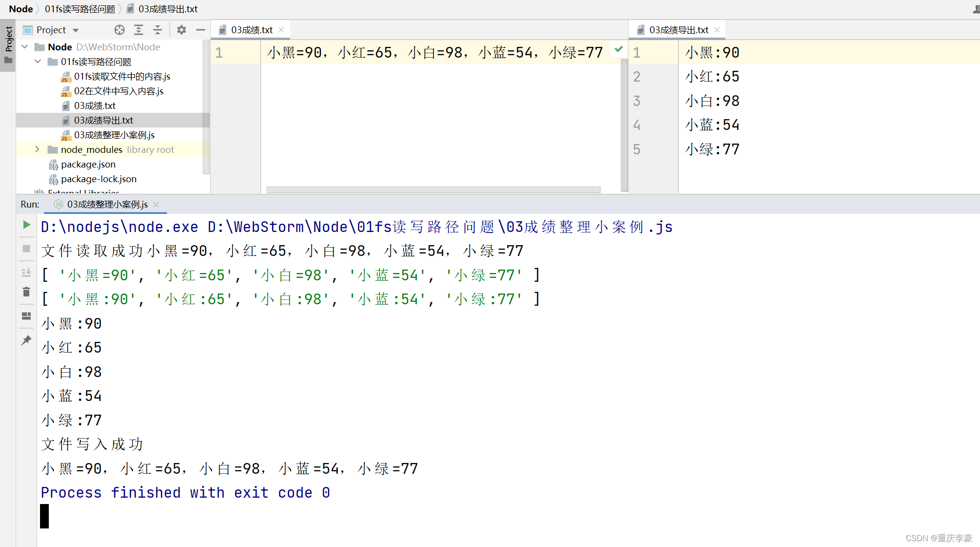Screen dimensions: 980x547
Task: Click the Restore Layout icon in Run panel
Action: pos(26,316)
